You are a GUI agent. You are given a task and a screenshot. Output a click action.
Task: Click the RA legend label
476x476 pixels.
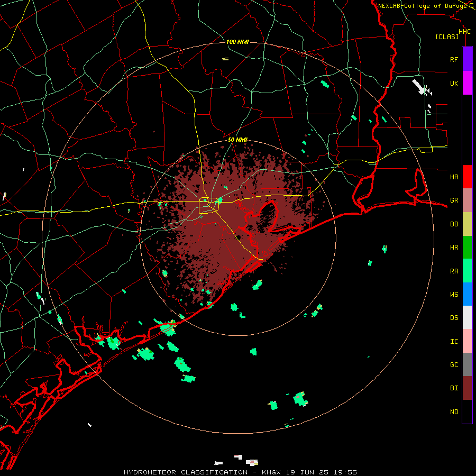point(454,271)
